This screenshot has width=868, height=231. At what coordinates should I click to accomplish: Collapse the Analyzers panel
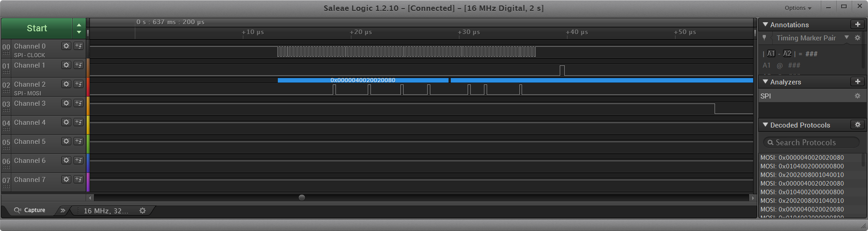point(765,82)
